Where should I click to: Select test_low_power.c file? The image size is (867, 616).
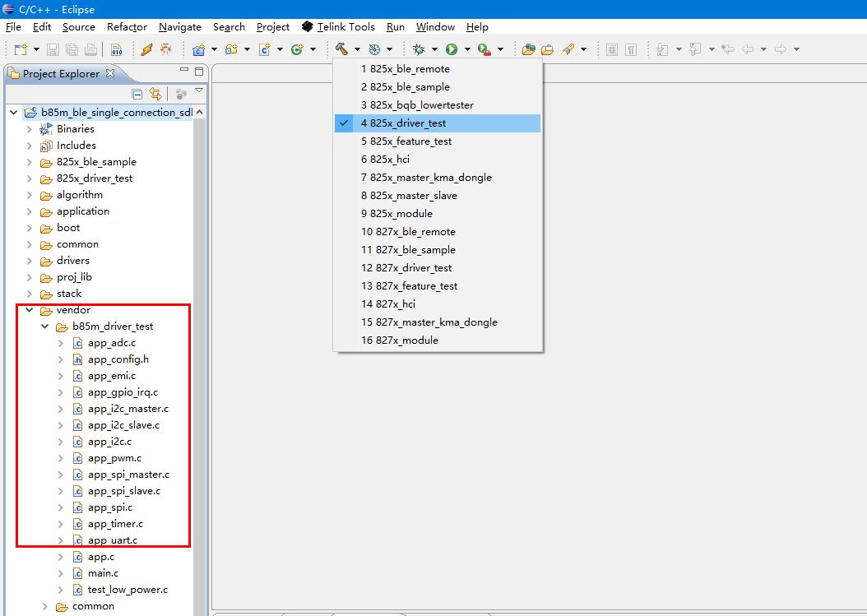(x=128, y=590)
